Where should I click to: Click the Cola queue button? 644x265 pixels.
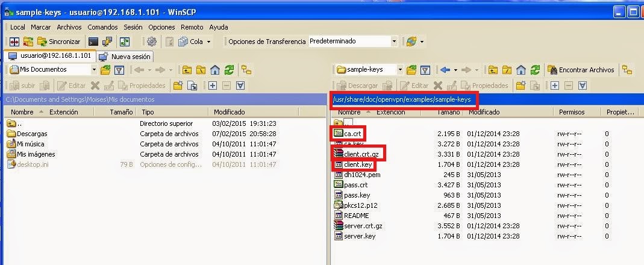click(192, 42)
